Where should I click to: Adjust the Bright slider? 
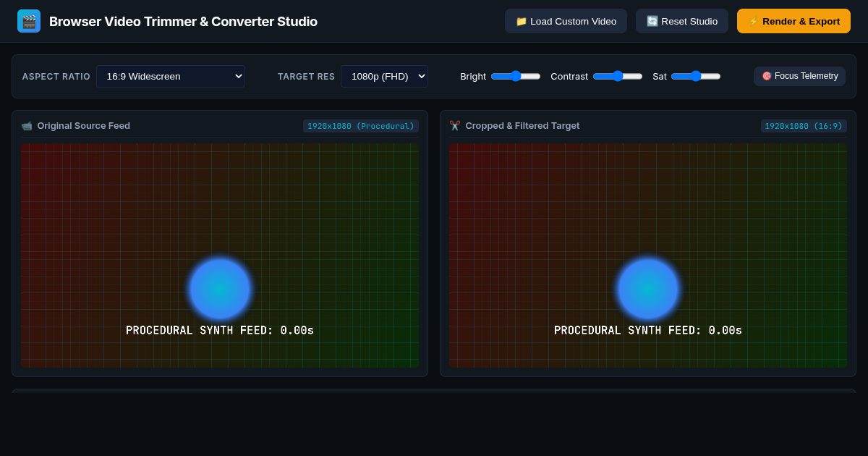click(x=516, y=76)
